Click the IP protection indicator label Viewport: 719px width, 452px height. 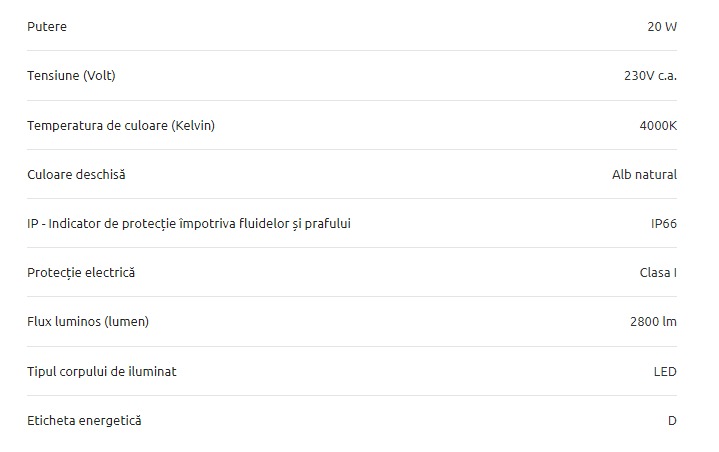189,224
